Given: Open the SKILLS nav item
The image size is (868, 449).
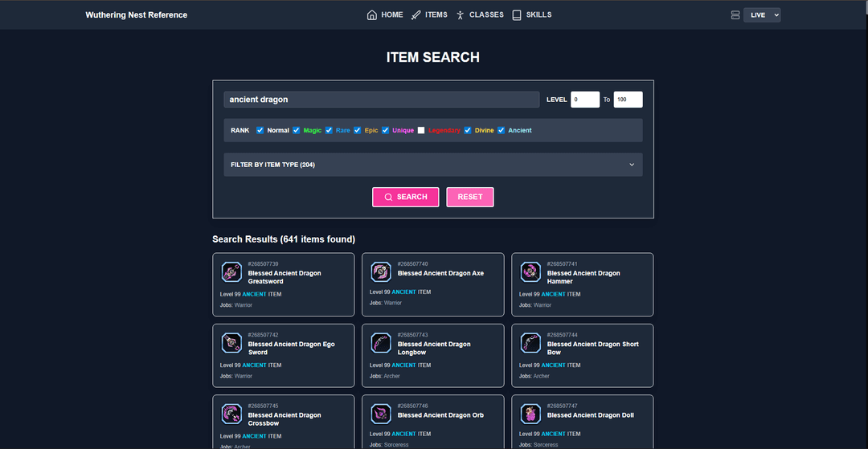Looking at the screenshot, I should tap(532, 15).
